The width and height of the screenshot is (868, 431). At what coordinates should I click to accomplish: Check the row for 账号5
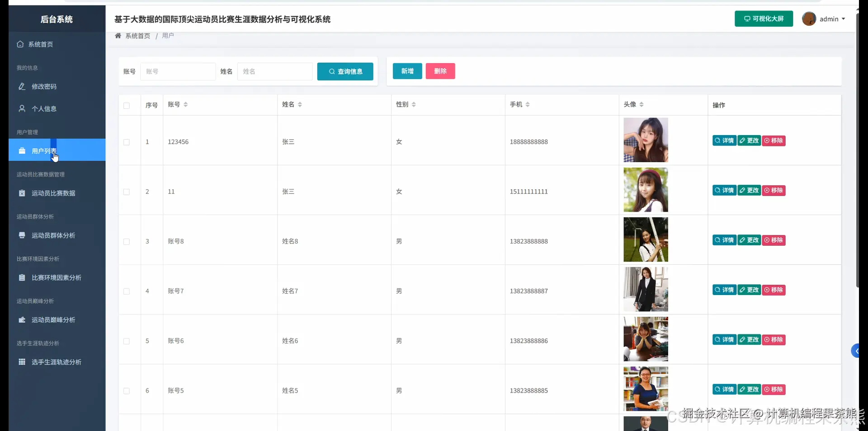point(127,391)
